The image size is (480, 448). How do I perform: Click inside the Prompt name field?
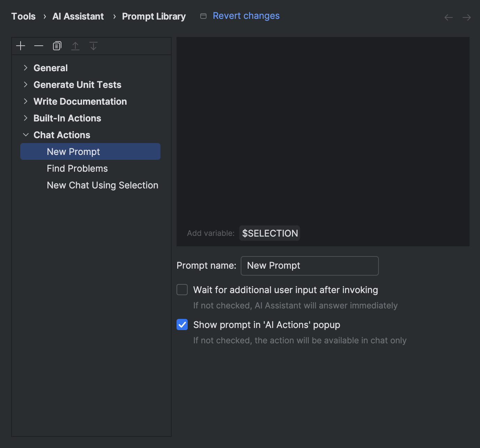click(309, 266)
